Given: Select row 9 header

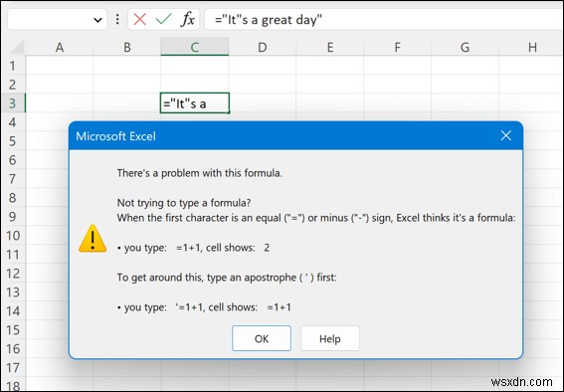Looking at the screenshot, I should click(13, 217).
